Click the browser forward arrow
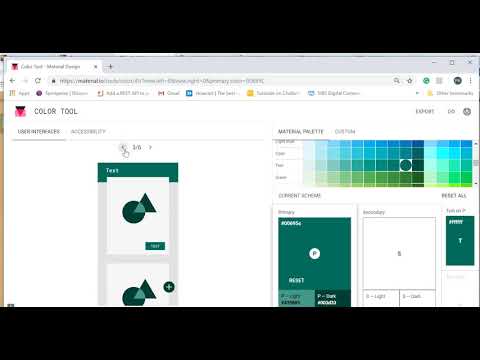This screenshot has height=360, width=480. [25, 81]
